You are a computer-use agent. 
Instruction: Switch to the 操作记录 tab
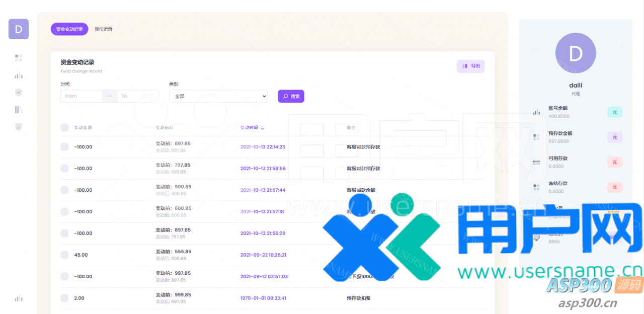[x=104, y=29]
